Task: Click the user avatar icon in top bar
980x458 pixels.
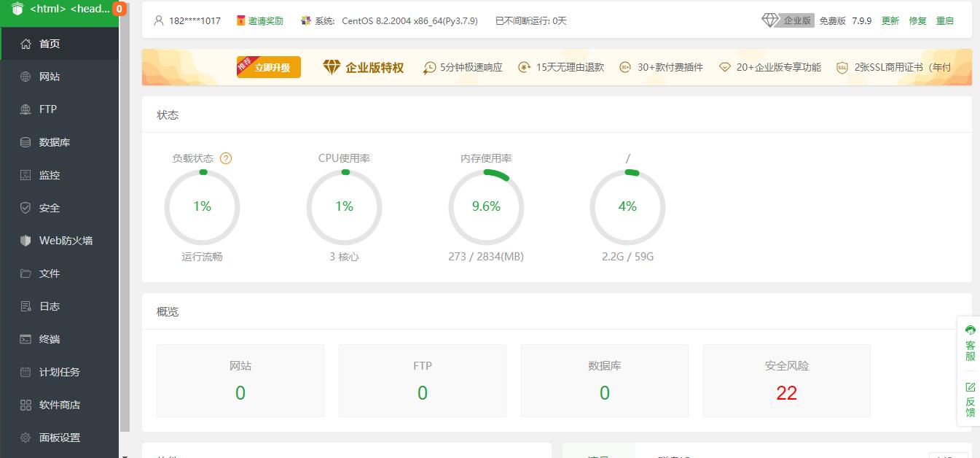Action: (159, 20)
